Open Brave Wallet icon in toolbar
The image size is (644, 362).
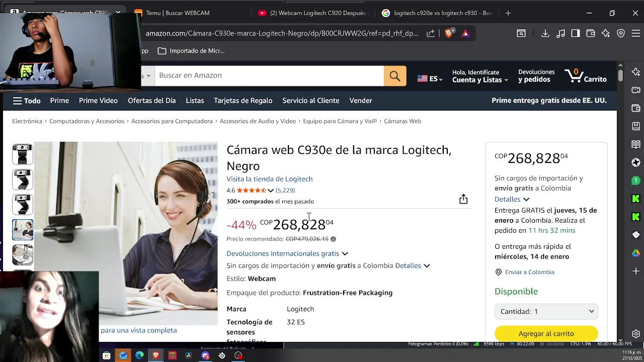coord(591,33)
